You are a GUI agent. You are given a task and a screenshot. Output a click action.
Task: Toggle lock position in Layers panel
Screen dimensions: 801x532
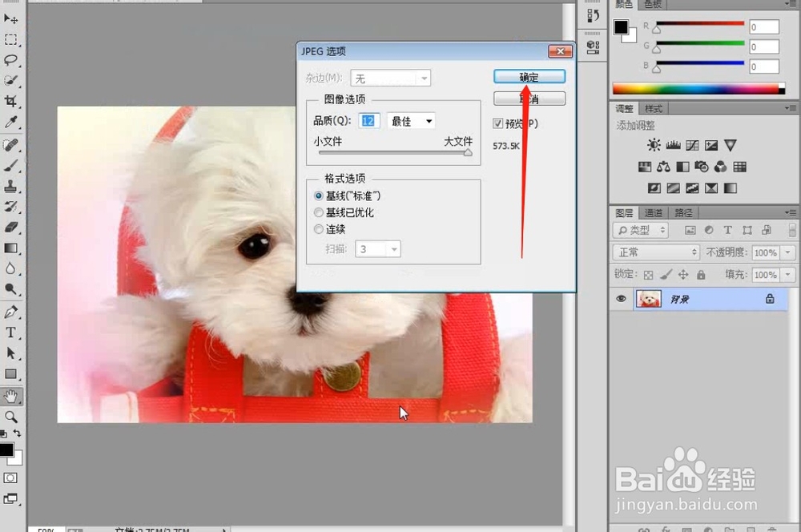(683, 275)
